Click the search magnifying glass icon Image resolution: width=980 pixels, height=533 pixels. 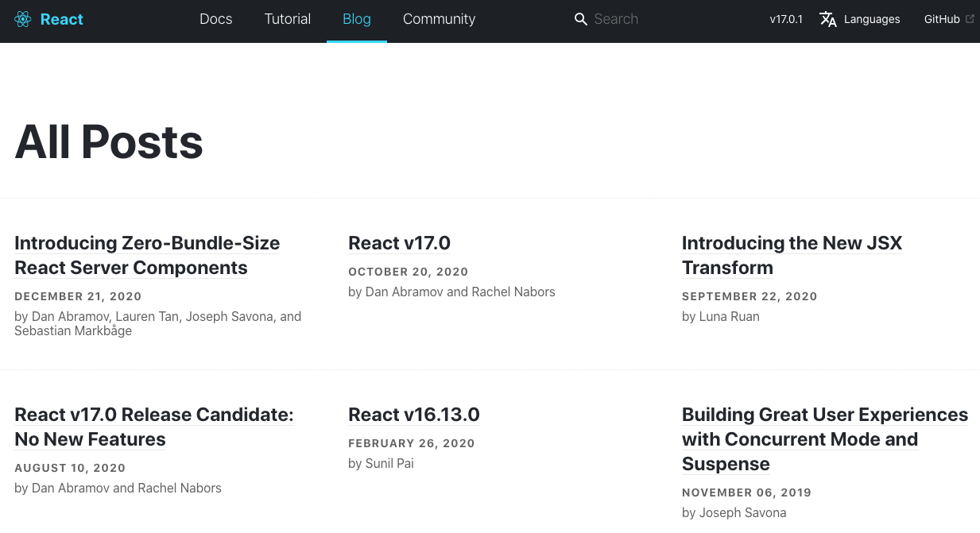click(581, 19)
